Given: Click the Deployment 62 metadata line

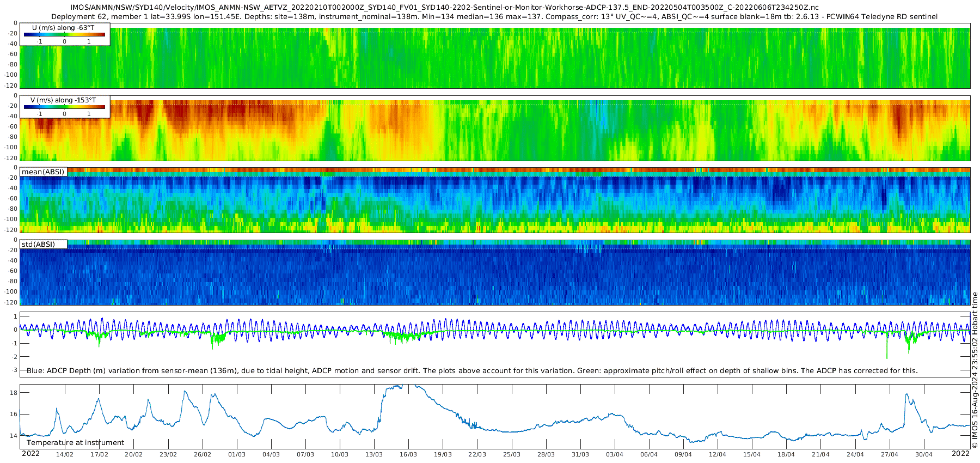Looking at the screenshot, I should [x=494, y=17].
